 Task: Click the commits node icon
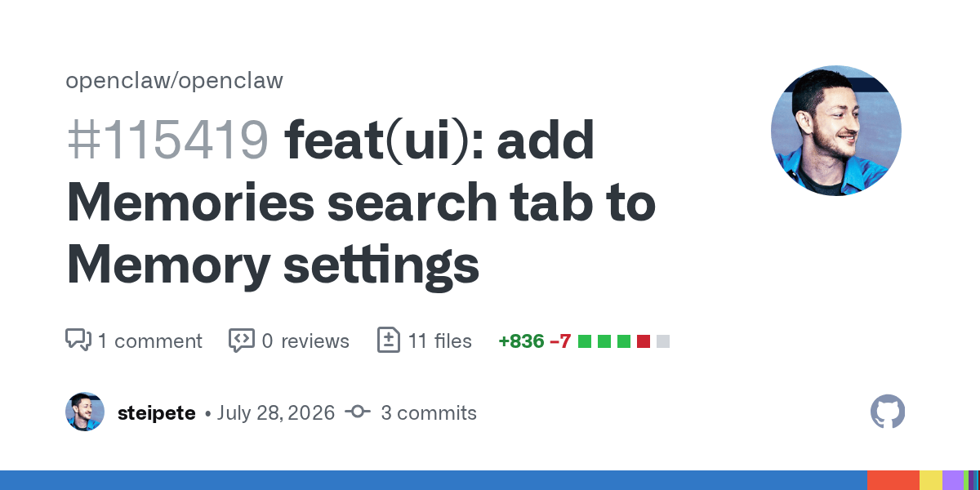(358, 412)
